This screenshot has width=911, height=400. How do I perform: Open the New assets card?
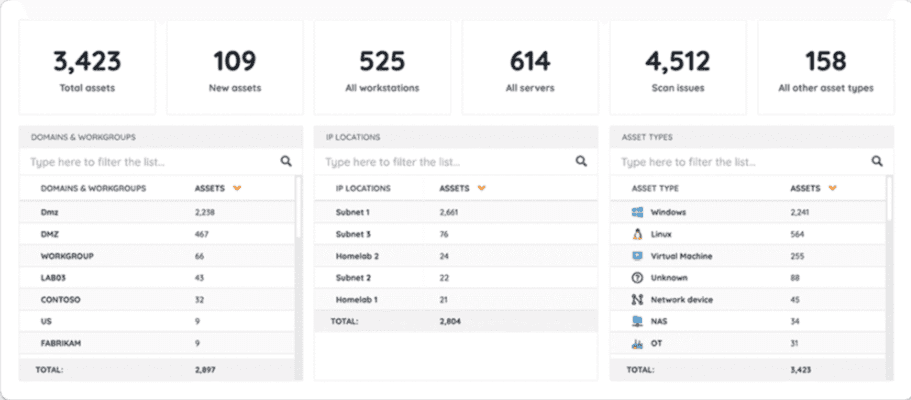coord(235,67)
